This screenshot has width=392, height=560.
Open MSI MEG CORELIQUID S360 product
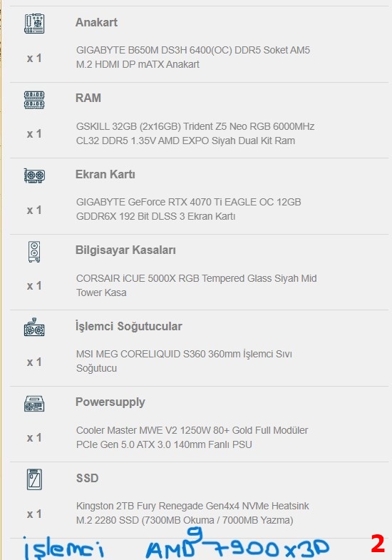[184, 361]
